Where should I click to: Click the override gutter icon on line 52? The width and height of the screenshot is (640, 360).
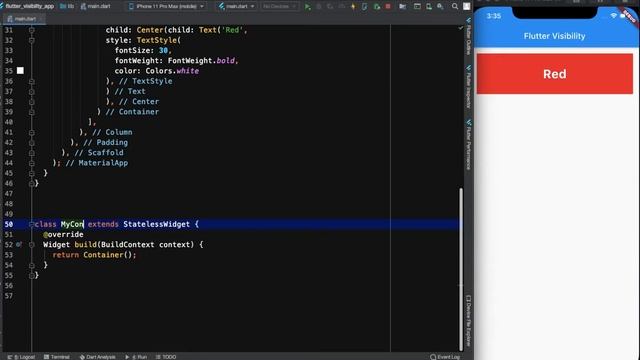click(x=19, y=244)
